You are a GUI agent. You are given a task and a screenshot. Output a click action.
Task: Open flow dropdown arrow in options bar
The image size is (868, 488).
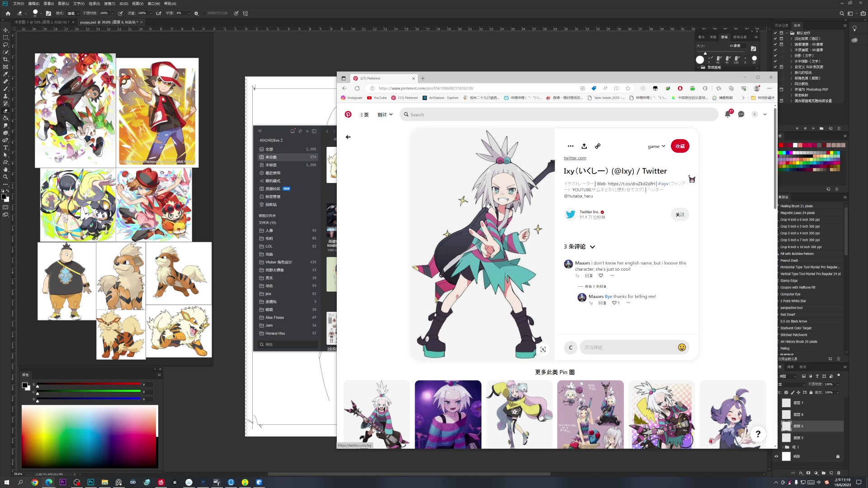point(151,14)
